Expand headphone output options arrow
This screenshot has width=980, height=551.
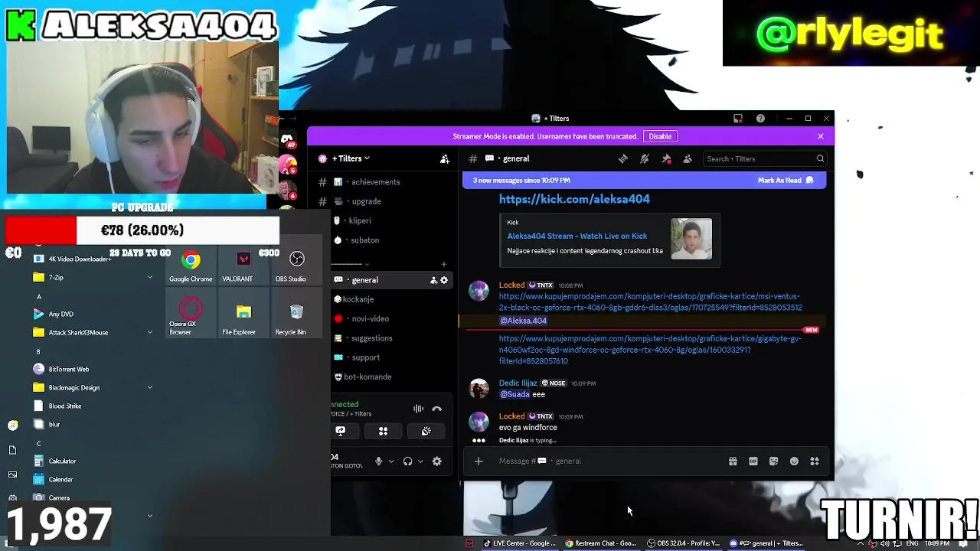point(420,461)
